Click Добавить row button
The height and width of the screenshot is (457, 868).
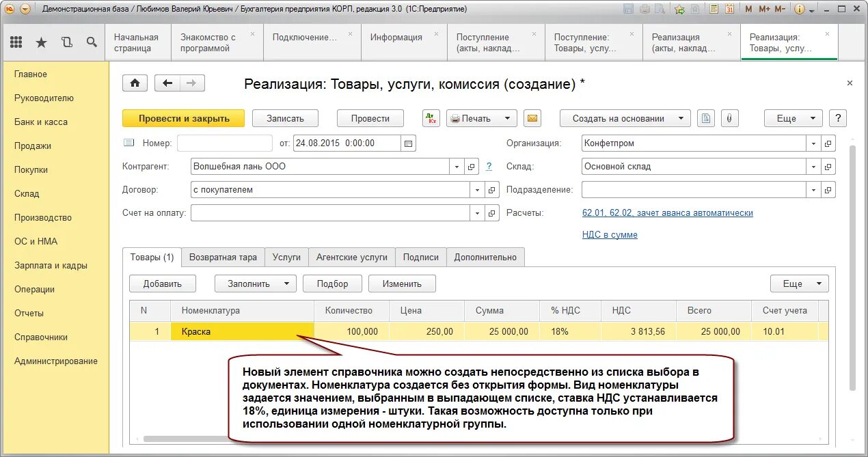(163, 283)
